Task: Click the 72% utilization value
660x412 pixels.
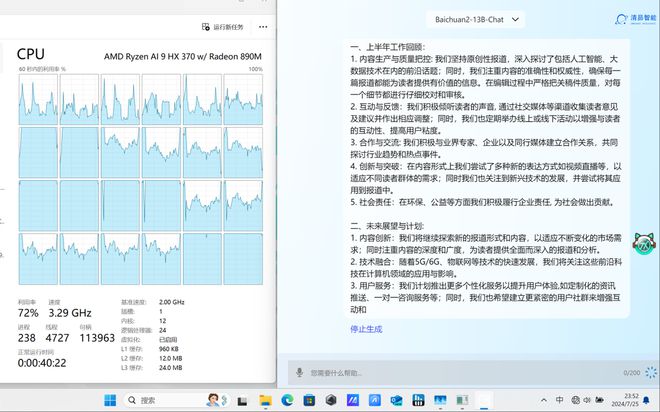Action: coord(28,313)
